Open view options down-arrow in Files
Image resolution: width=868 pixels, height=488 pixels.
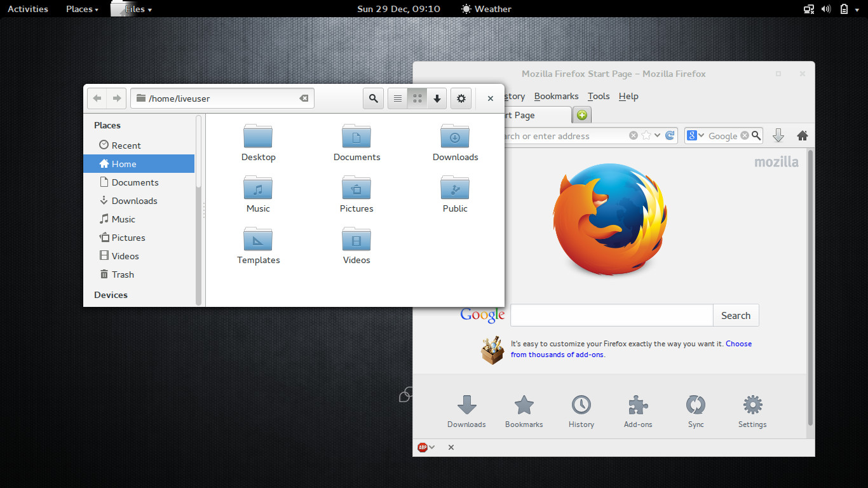(x=437, y=98)
